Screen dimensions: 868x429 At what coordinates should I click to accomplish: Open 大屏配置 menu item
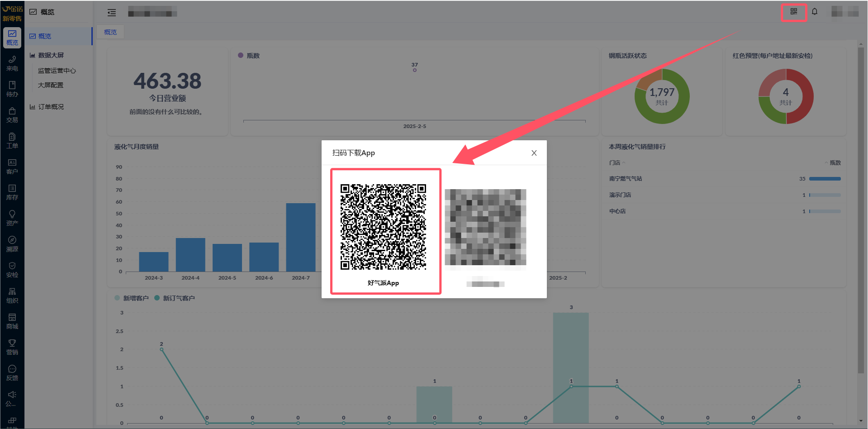pos(51,85)
